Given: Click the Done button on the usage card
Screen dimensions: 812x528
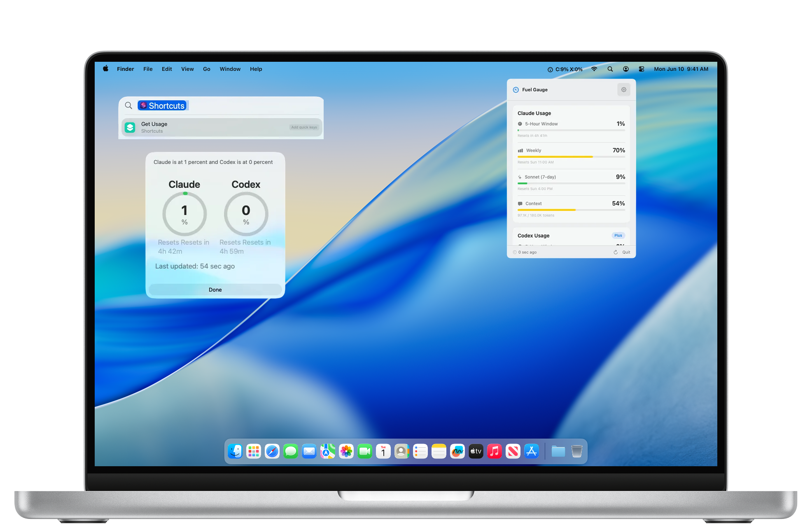Looking at the screenshot, I should [x=215, y=290].
